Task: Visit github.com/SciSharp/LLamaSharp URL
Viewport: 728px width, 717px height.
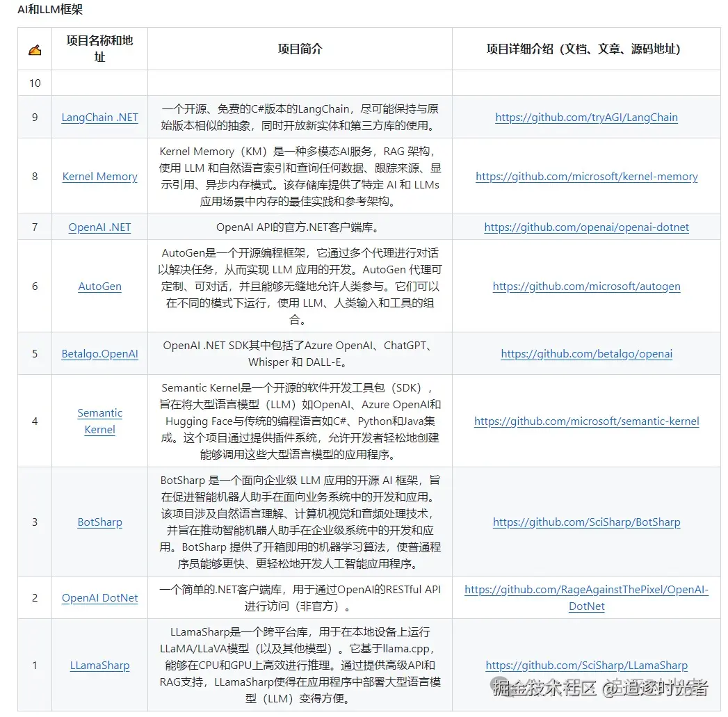Action: tap(586, 666)
